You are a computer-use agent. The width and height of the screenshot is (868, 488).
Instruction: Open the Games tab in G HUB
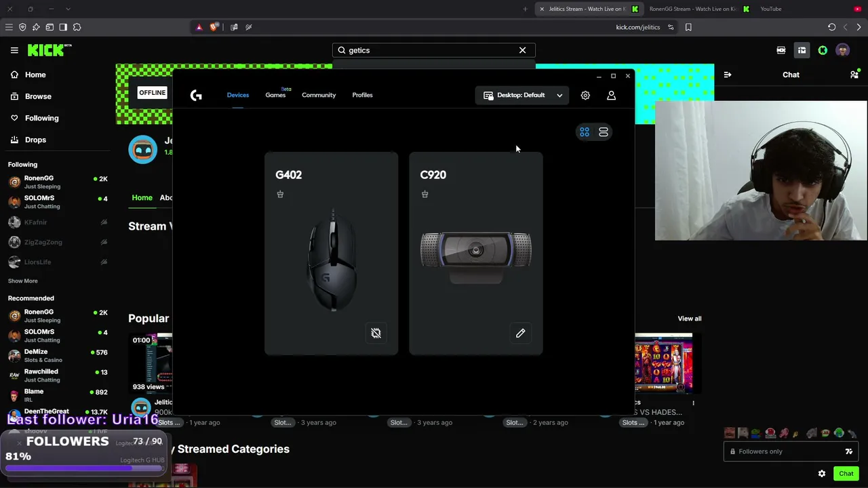(x=275, y=95)
